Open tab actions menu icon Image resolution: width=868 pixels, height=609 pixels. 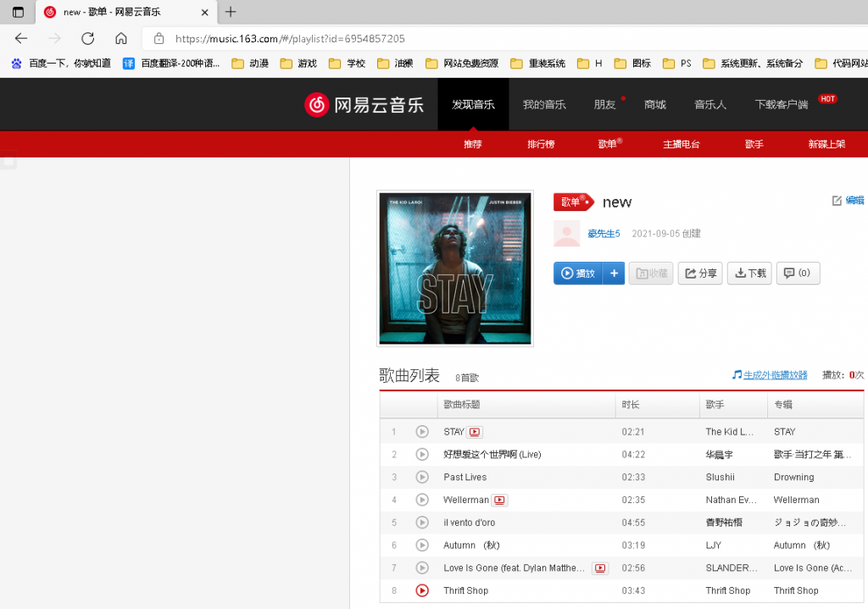coord(18,12)
